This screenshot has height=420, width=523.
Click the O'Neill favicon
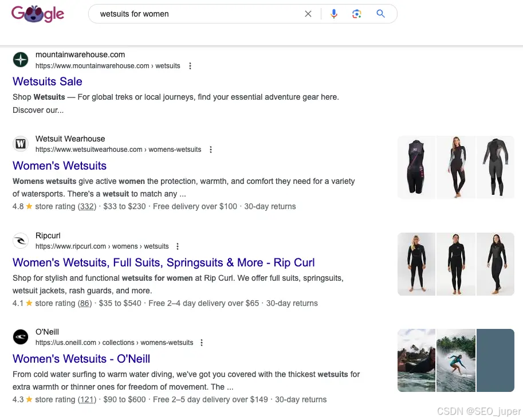tap(21, 337)
